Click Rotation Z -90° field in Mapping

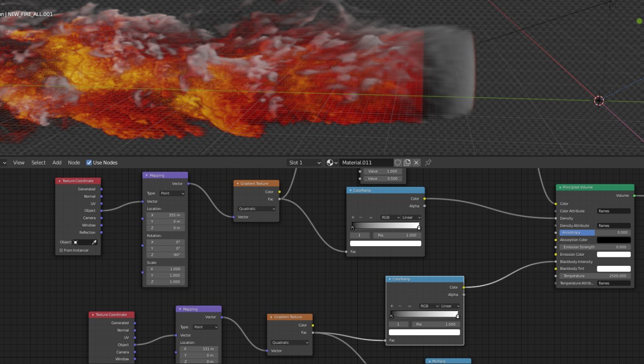[x=165, y=255]
